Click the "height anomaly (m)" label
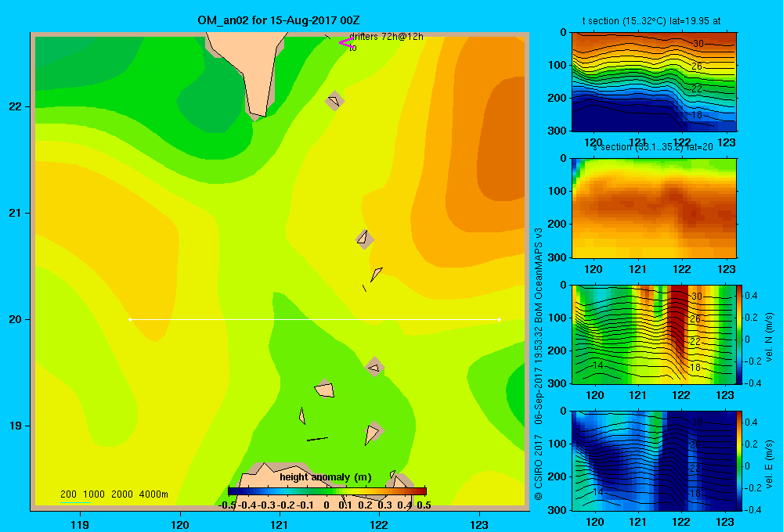The width and height of the screenshot is (783, 532). click(x=326, y=477)
